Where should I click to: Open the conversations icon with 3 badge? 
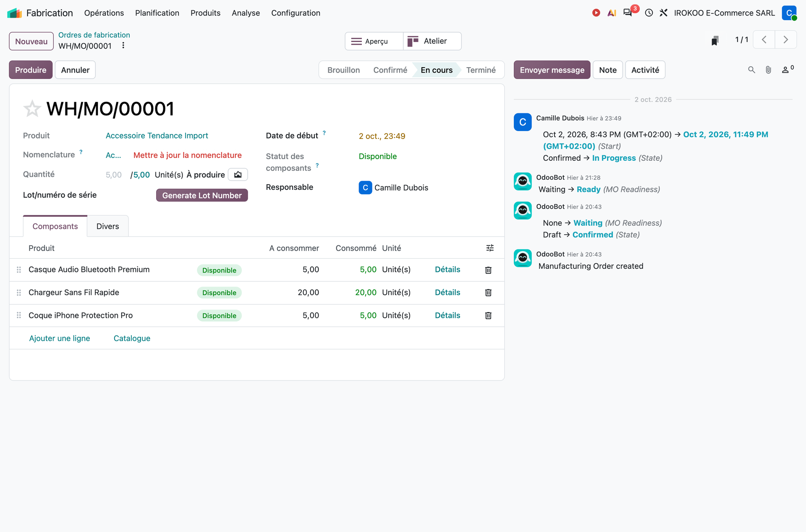click(628, 13)
